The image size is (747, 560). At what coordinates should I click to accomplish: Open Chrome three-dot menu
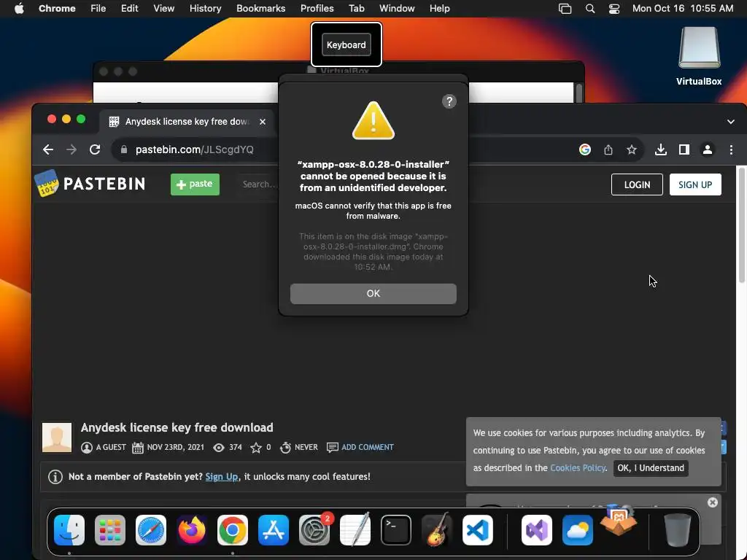click(731, 149)
